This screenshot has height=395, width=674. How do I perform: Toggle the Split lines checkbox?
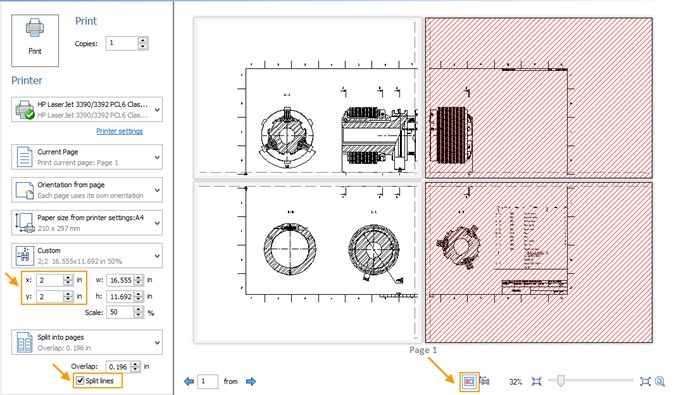[x=80, y=380]
